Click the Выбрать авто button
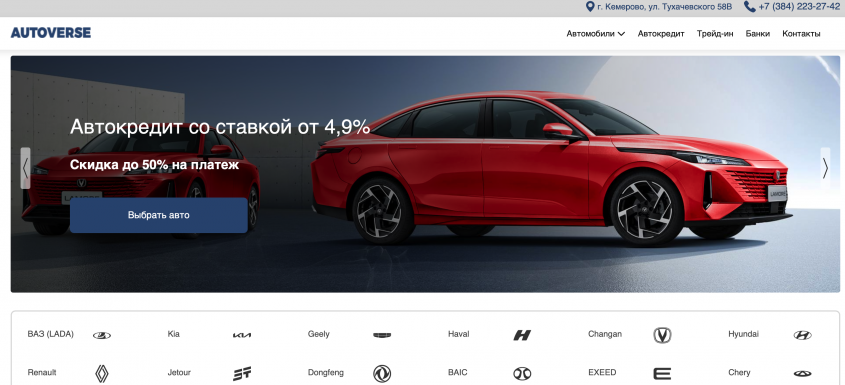Viewport: 845px width, 385px height. click(158, 215)
